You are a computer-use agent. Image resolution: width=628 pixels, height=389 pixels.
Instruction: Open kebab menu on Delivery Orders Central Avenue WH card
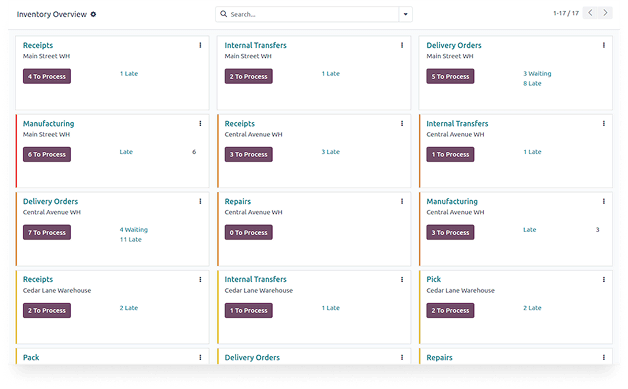click(200, 202)
